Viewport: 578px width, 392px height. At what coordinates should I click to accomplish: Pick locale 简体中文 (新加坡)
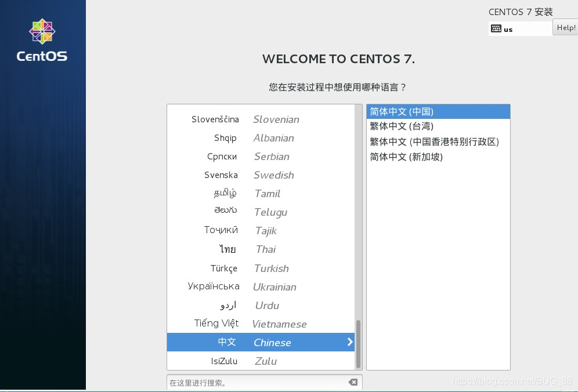438,157
